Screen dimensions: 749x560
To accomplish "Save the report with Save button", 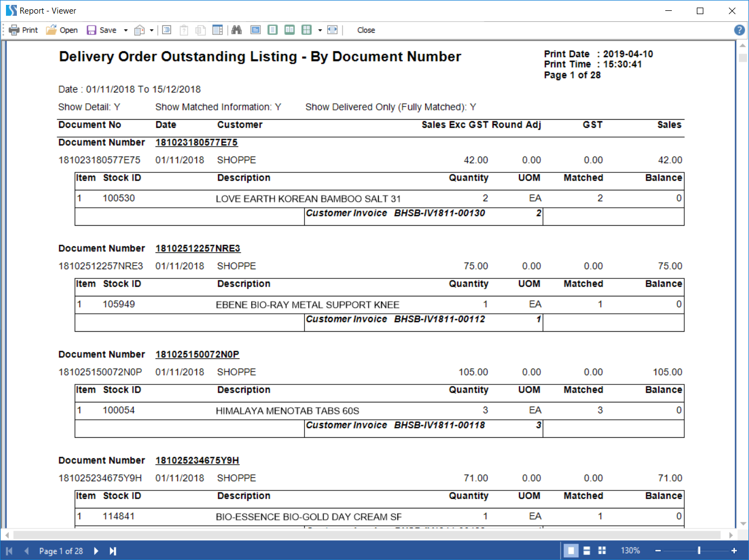I will pos(102,30).
